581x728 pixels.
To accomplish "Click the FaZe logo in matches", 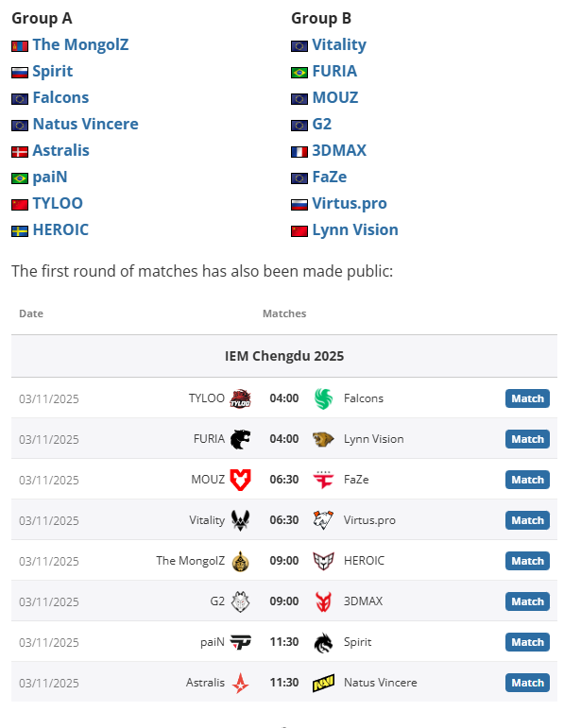I will click(x=324, y=480).
